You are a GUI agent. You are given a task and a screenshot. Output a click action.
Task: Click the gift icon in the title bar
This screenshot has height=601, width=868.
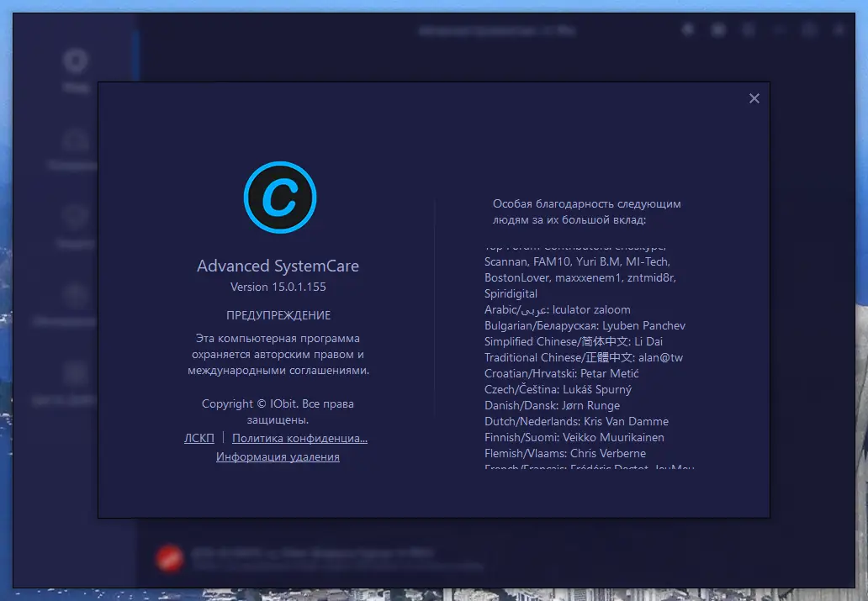click(x=717, y=29)
